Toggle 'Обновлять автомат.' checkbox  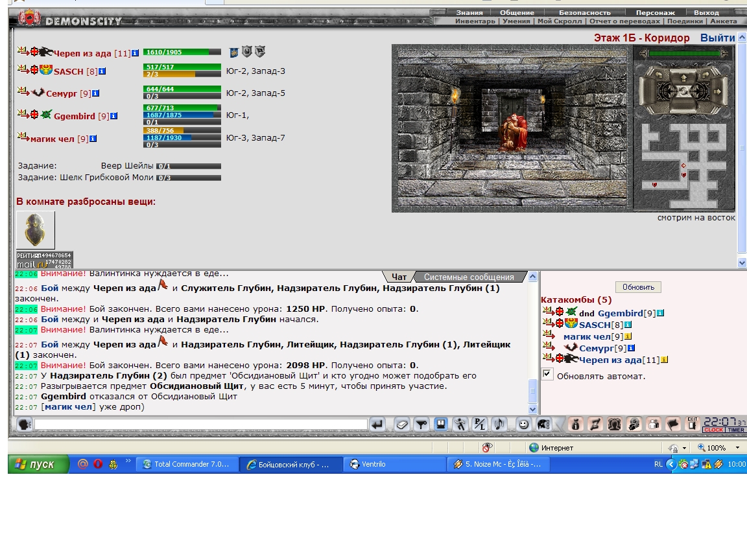pyautogui.click(x=547, y=374)
